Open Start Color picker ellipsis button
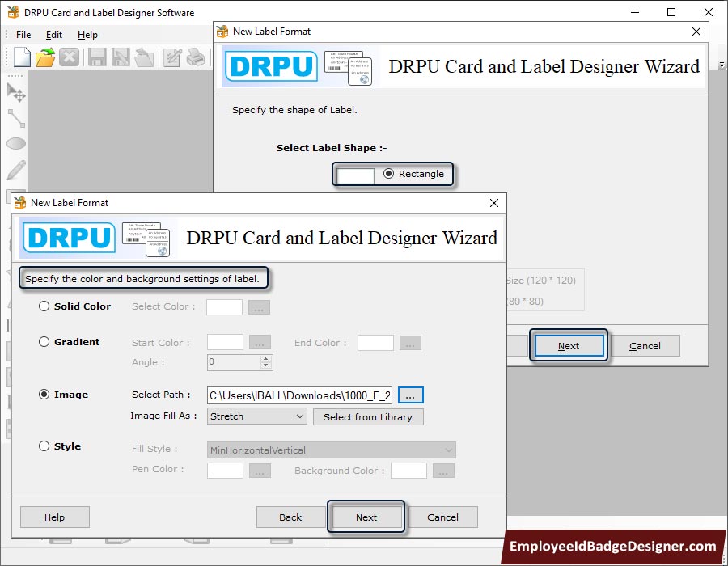Image resolution: width=728 pixels, height=566 pixels. tap(260, 342)
